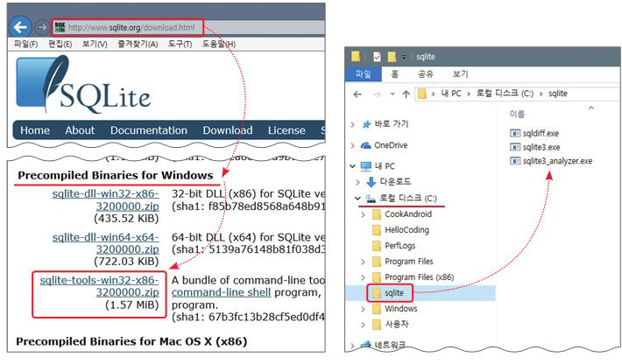Expand the OneDrive tree node

pyautogui.click(x=353, y=145)
